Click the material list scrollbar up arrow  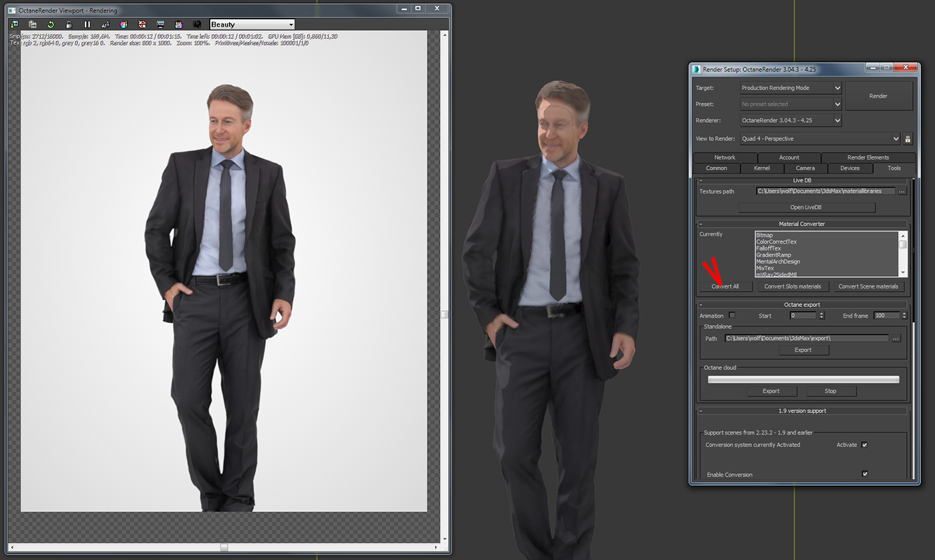904,235
